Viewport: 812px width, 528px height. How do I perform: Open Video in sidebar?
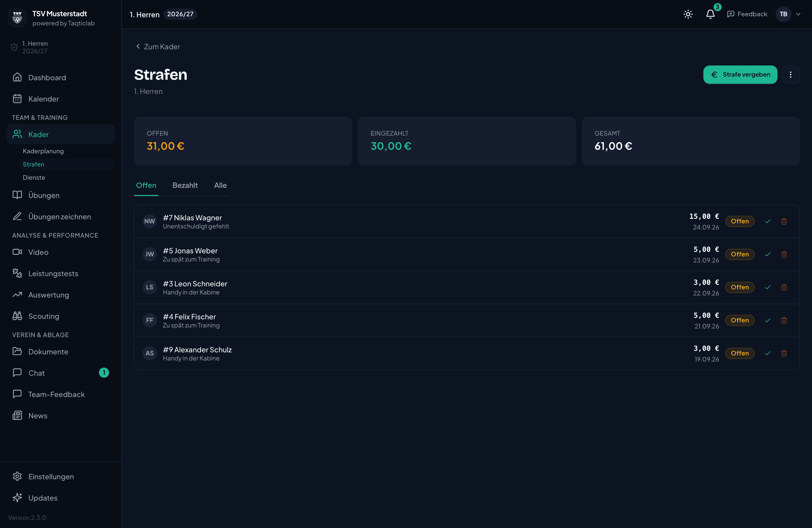60,252
